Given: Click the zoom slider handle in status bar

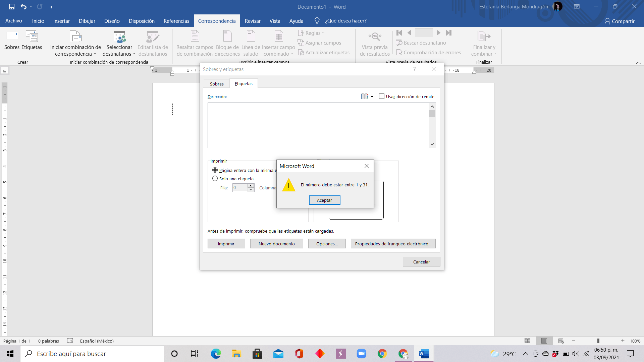Looking at the screenshot, I should [598, 341].
